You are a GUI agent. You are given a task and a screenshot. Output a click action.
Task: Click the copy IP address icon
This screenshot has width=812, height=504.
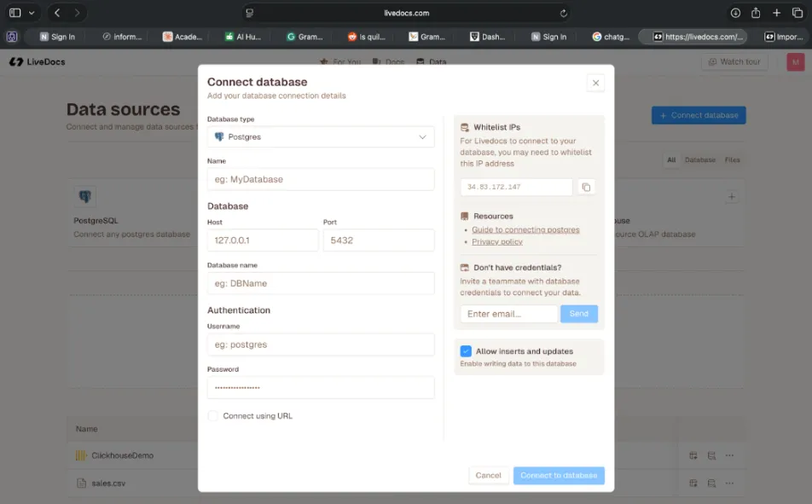586,186
